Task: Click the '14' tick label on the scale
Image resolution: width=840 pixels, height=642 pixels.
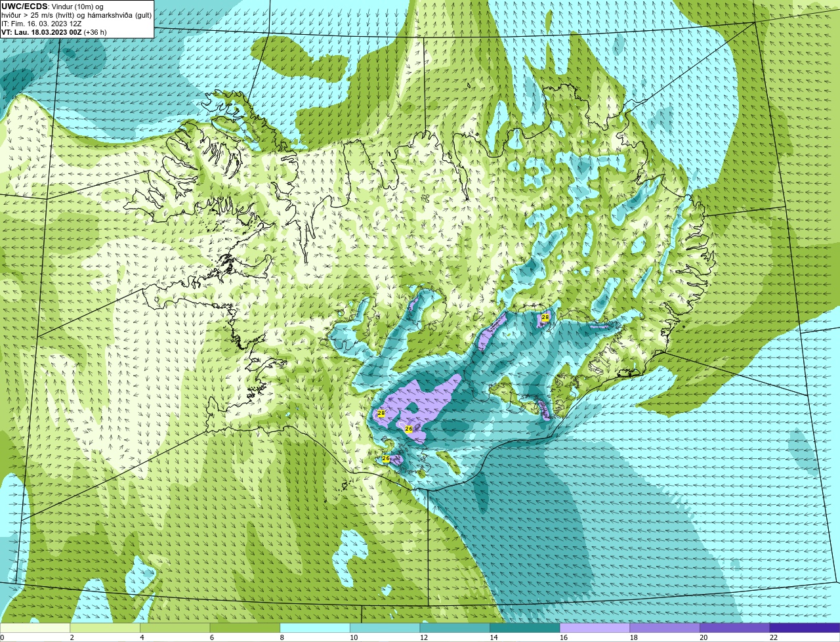Action: pos(493,637)
